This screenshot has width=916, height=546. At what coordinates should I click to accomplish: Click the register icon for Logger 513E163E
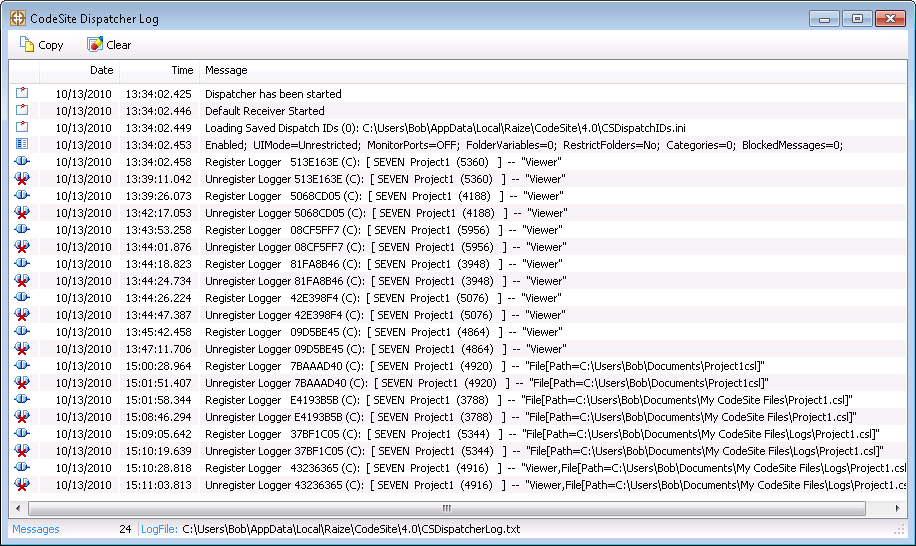click(x=22, y=161)
